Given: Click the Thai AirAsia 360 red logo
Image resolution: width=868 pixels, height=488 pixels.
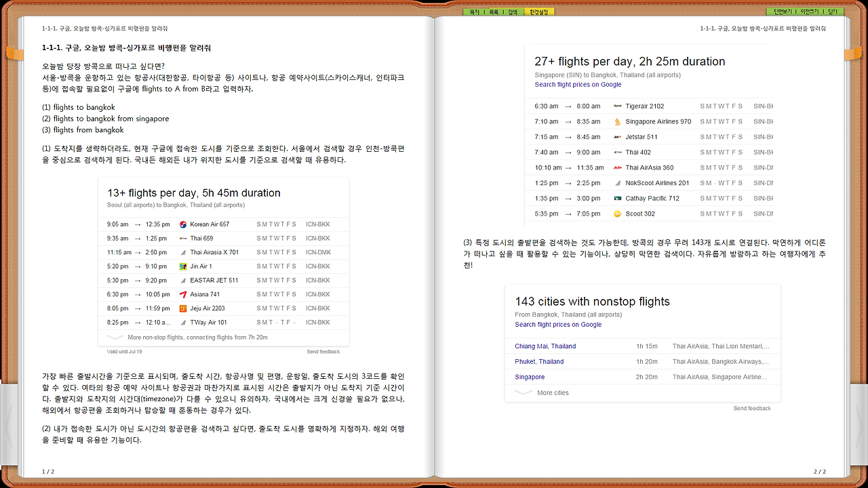Looking at the screenshot, I should click(x=618, y=167).
